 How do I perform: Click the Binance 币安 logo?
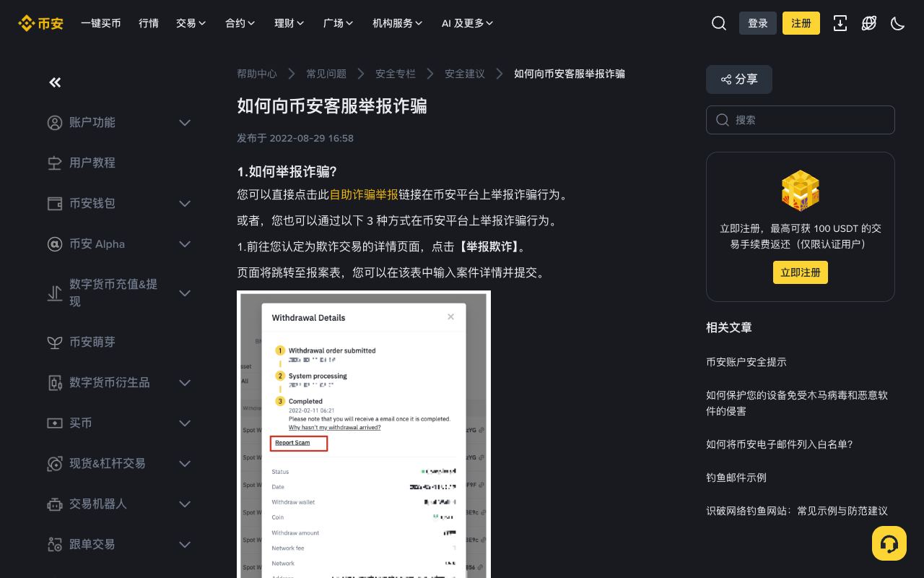40,23
